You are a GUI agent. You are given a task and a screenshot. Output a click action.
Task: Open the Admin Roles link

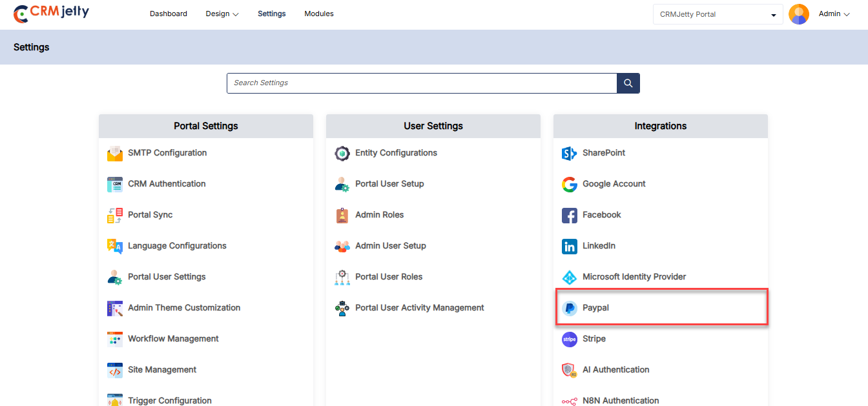(379, 215)
